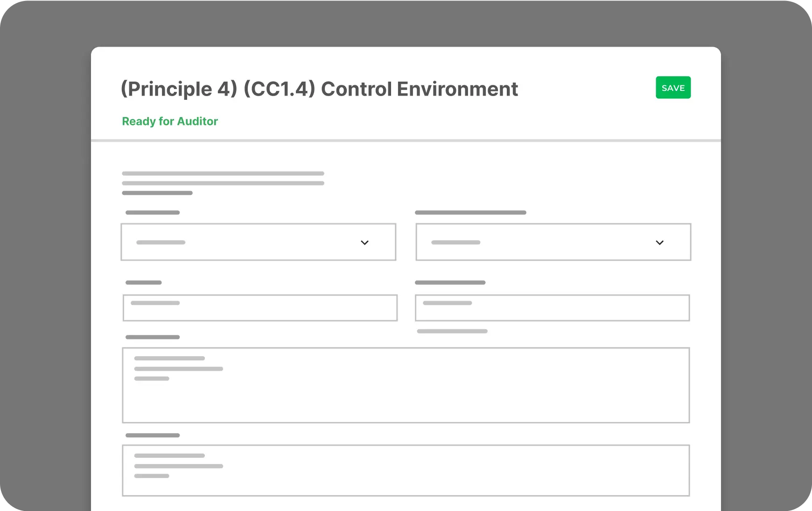The width and height of the screenshot is (812, 511).
Task: Click the label above the bottom text area
Action: (153, 435)
